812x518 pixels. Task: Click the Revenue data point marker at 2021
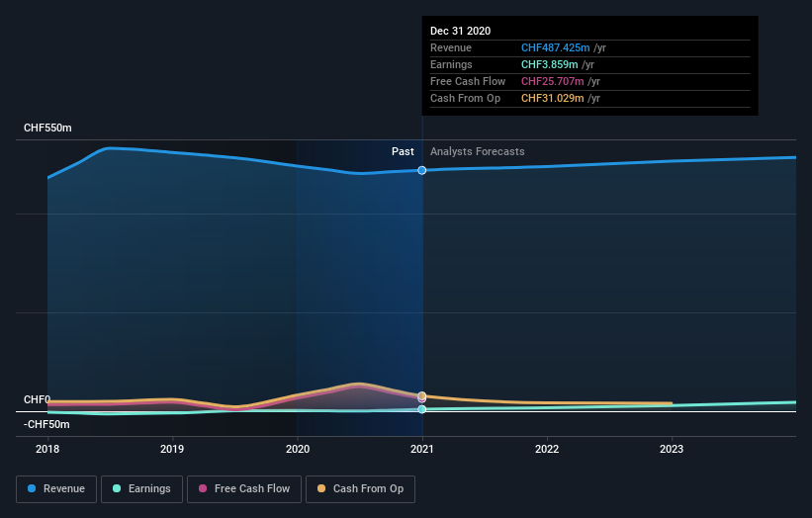click(422, 170)
